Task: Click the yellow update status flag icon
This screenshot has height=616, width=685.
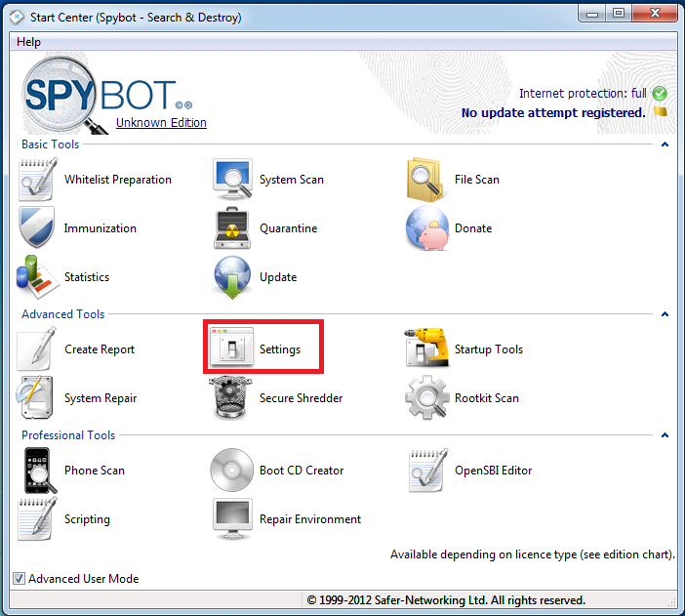Action: coord(660,111)
